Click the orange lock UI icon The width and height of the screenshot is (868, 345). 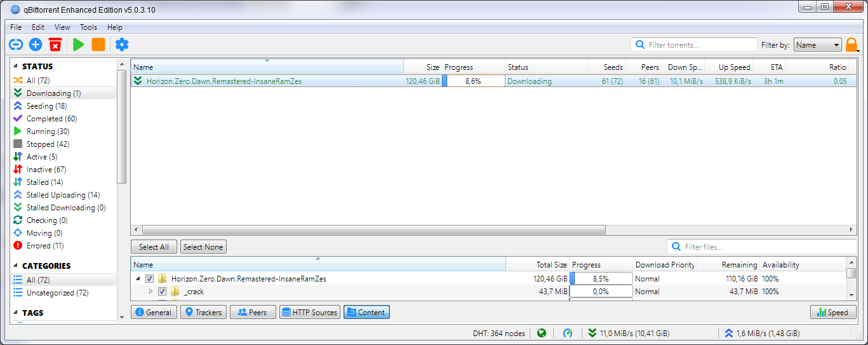[x=851, y=44]
